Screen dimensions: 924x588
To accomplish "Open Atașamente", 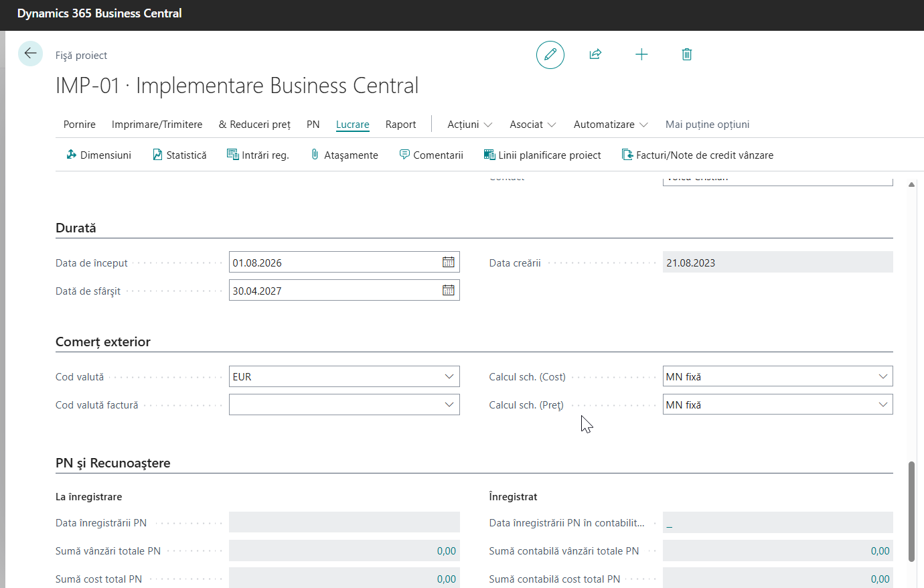I will point(344,155).
